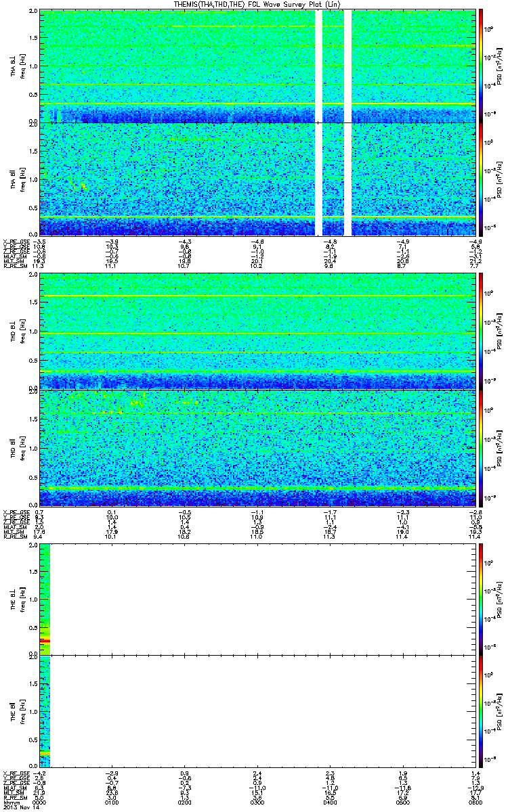The image size is (508, 812).
Task: Click the PSD color bar beside THE BL panel
Action: (x=481, y=597)
